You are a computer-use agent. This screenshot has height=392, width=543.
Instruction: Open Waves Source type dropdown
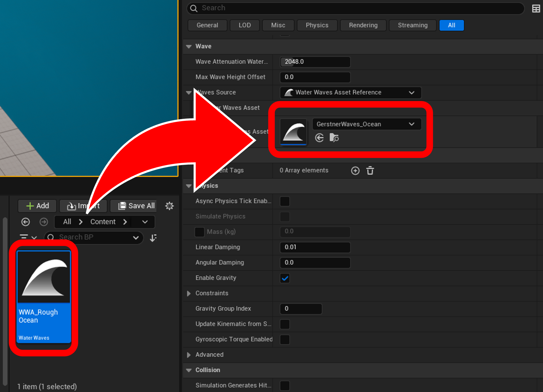350,93
